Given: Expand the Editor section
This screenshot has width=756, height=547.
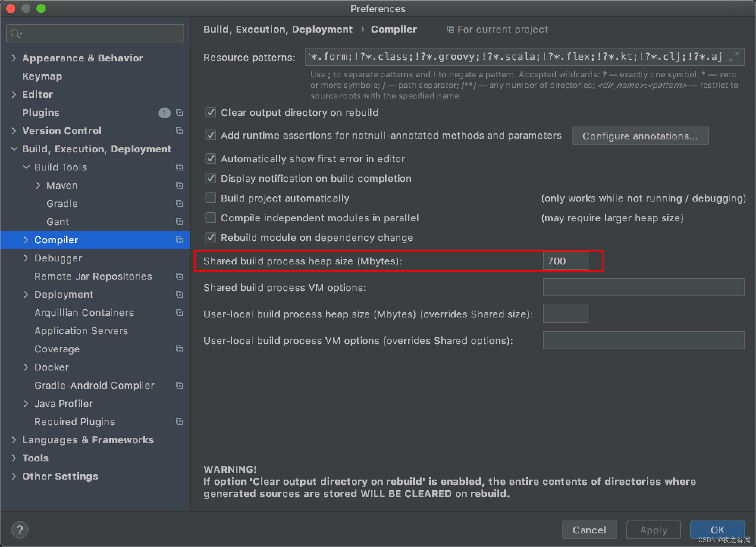Looking at the screenshot, I should (14, 94).
